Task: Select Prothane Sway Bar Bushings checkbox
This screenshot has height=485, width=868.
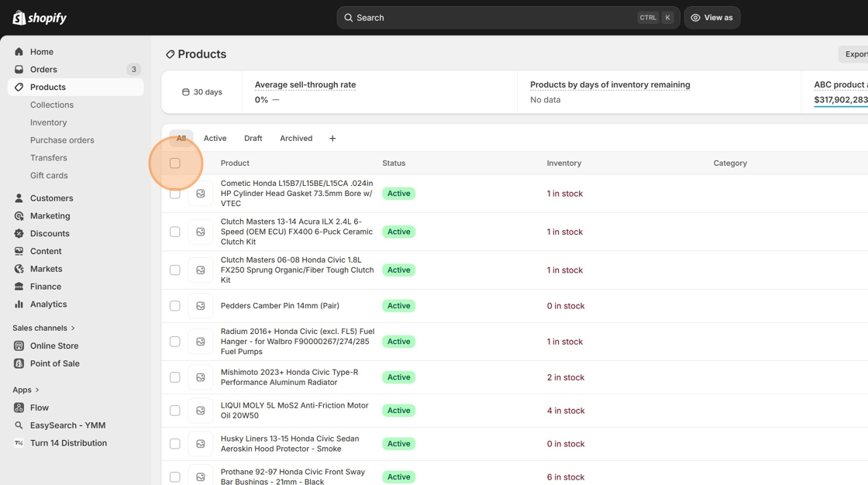Action: [175, 477]
